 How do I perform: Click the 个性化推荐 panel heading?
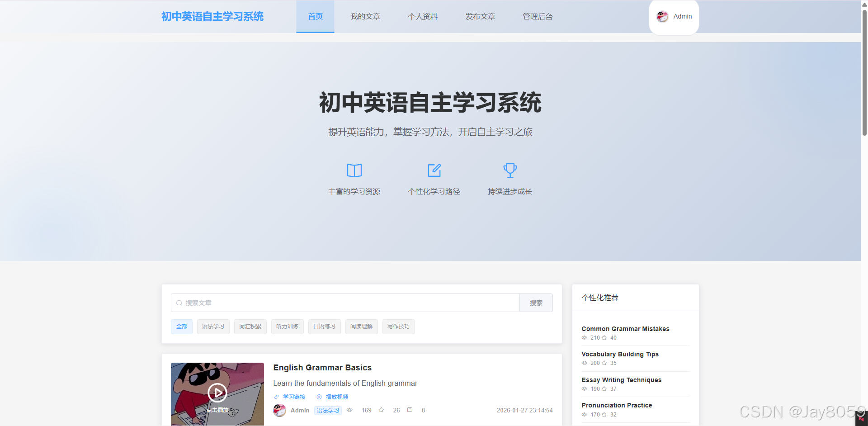pyautogui.click(x=600, y=298)
